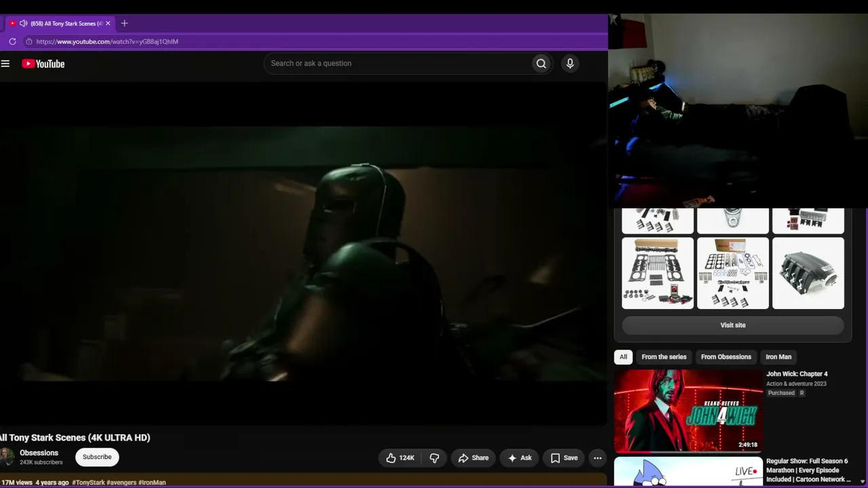The width and height of the screenshot is (868, 488).
Task: Like the video with 124K likes
Action: point(400,458)
